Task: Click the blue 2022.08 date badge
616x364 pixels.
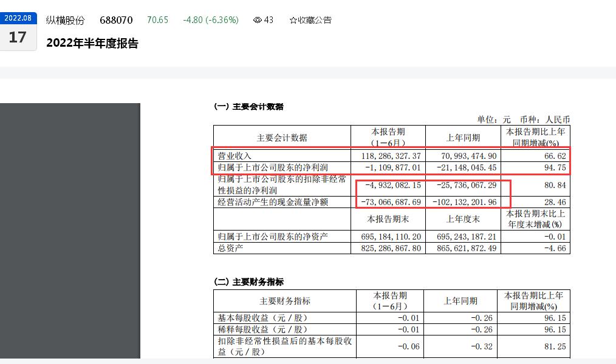Action: [18, 18]
